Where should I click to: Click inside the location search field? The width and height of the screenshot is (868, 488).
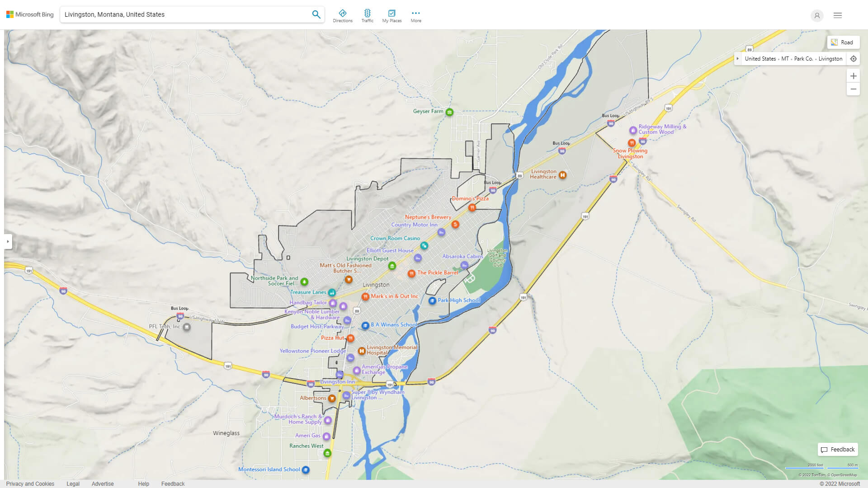point(181,14)
